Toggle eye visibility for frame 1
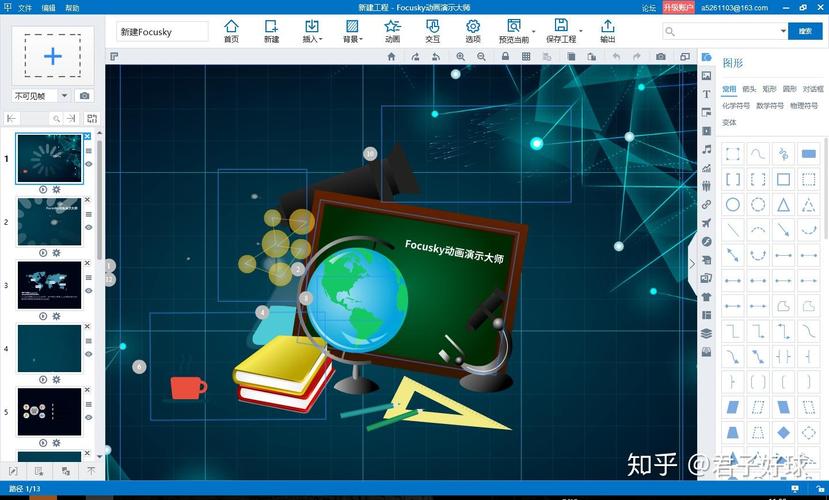Image resolution: width=829 pixels, height=500 pixels. tap(89, 164)
